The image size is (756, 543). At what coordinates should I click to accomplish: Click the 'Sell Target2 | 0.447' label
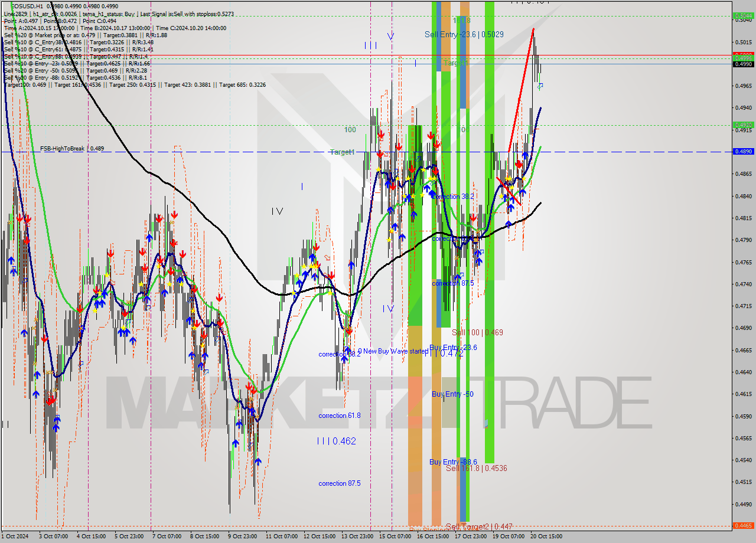pos(479,526)
